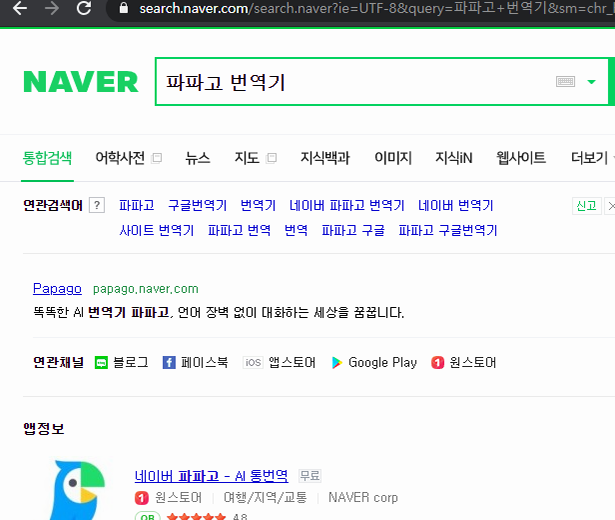Close the related searches with X button
The width and height of the screenshot is (615, 520).
coord(610,205)
